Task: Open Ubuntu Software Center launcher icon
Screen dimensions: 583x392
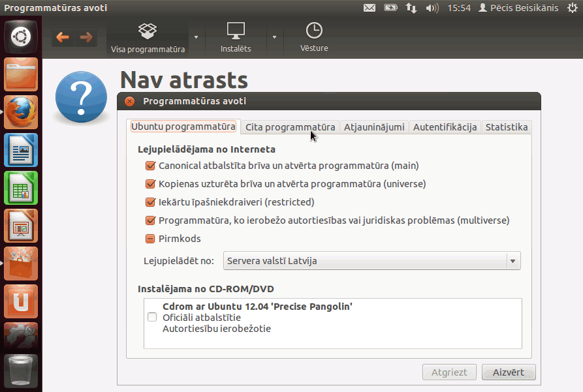Action: point(21,264)
